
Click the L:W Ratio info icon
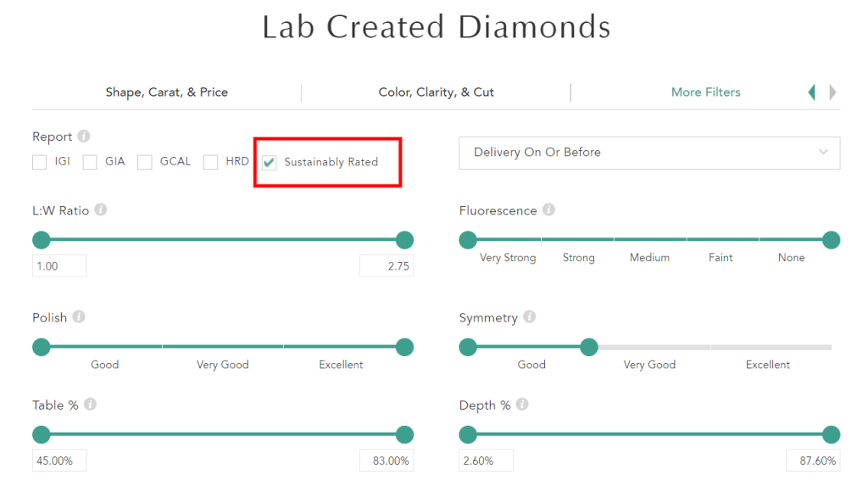(101, 209)
